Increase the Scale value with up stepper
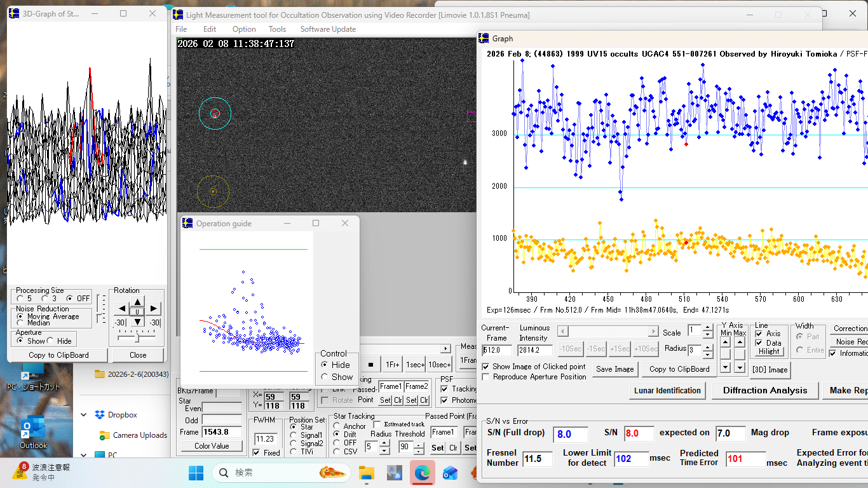 click(x=708, y=328)
